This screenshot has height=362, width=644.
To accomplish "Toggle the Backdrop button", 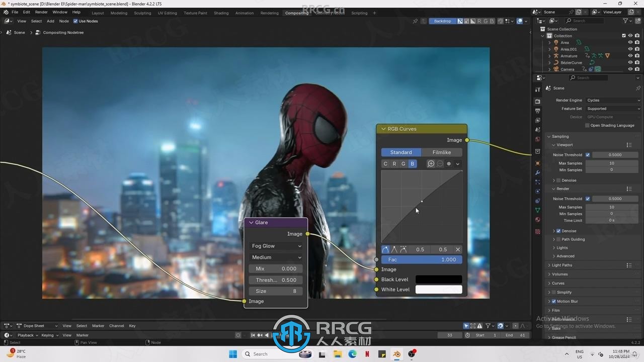I will pyautogui.click(x=443, y=21).
